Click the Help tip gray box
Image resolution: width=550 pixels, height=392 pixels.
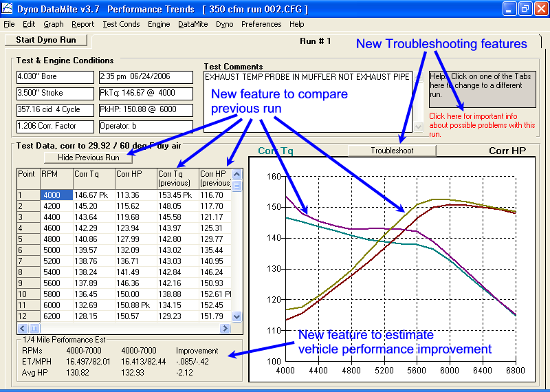(x=483, y=89)
